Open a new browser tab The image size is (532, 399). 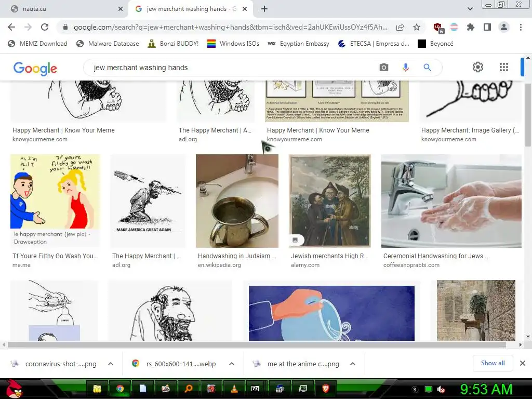(264, 9)
